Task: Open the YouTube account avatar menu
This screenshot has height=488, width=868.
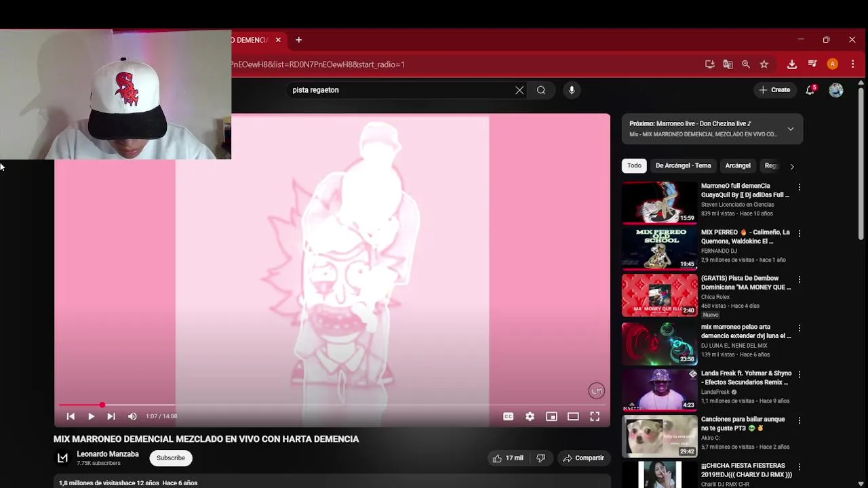Action: point(836,90)
